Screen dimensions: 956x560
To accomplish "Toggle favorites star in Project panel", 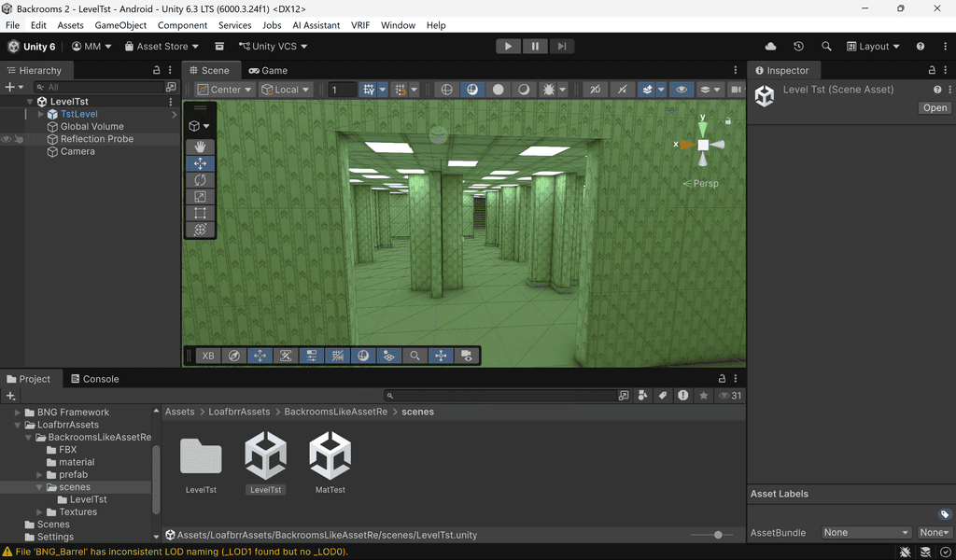I will click(x=704, y=396).
